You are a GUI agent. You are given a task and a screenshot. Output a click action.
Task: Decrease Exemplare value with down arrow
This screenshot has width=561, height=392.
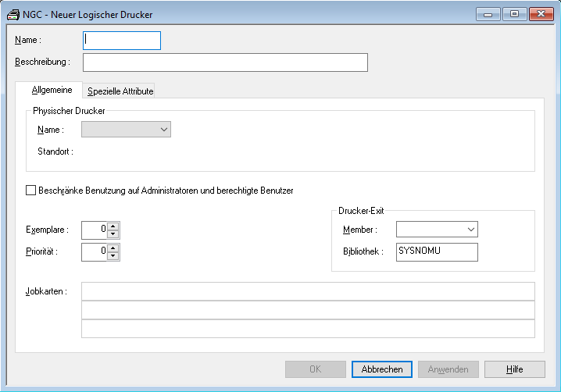coord(113,233)
